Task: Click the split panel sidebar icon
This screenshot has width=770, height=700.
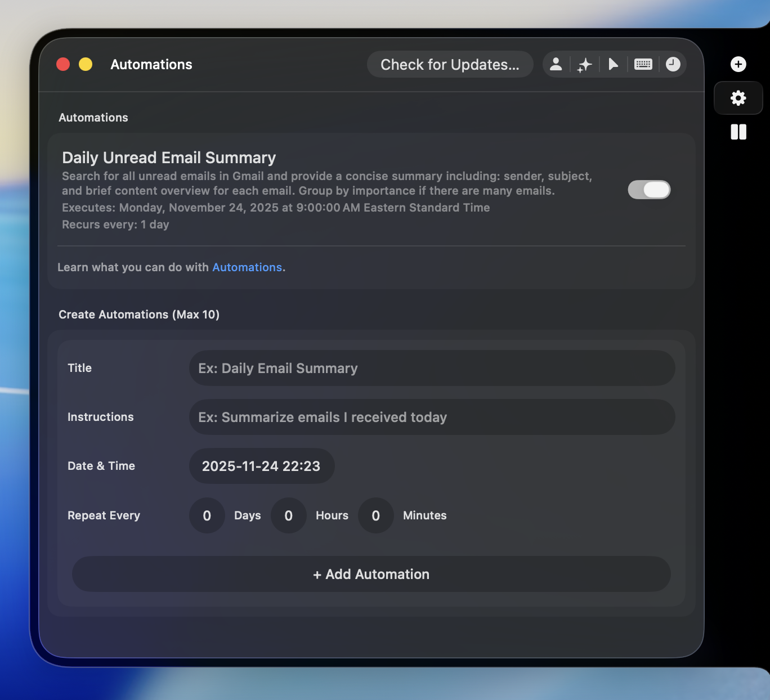Action: 738,132
